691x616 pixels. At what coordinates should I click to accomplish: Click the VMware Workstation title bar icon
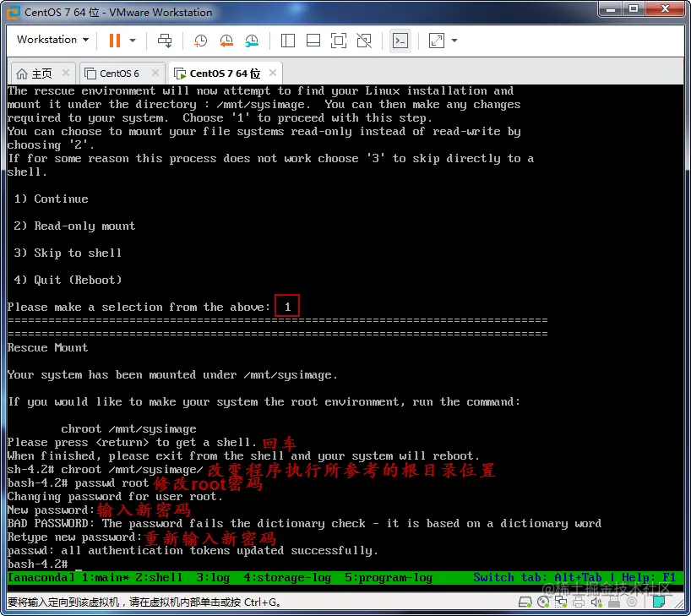pyautogui.click(x=14, y=12)
